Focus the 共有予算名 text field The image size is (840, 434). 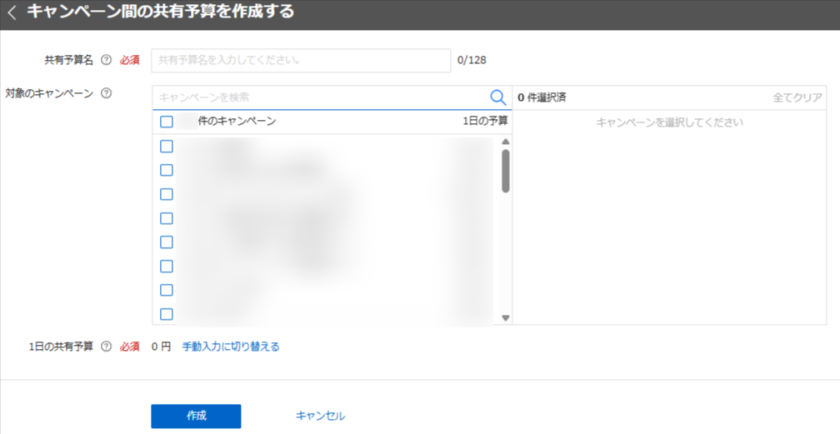(x=300, y=60)
